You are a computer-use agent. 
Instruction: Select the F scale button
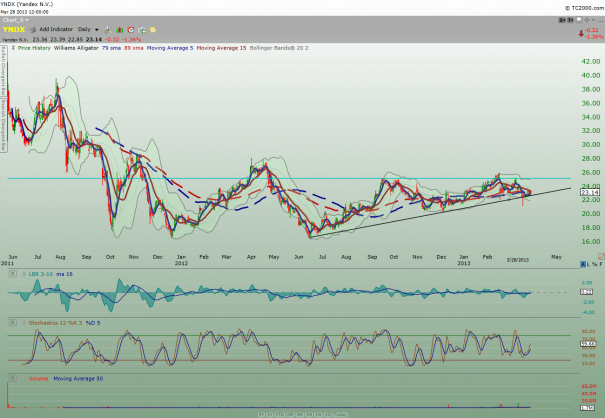(x=601, y=264)
